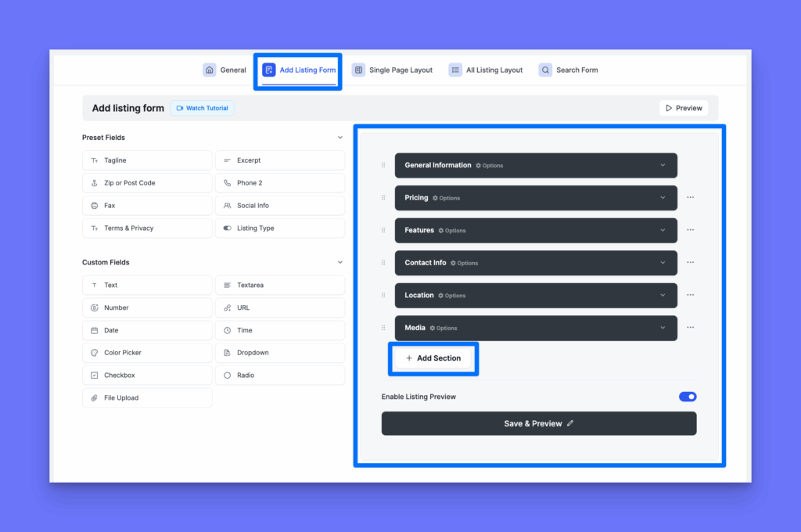801x532 pixels.
Task: Collapse the Custom Fields group
Action: pyautogui.click(x=339, y=263)
